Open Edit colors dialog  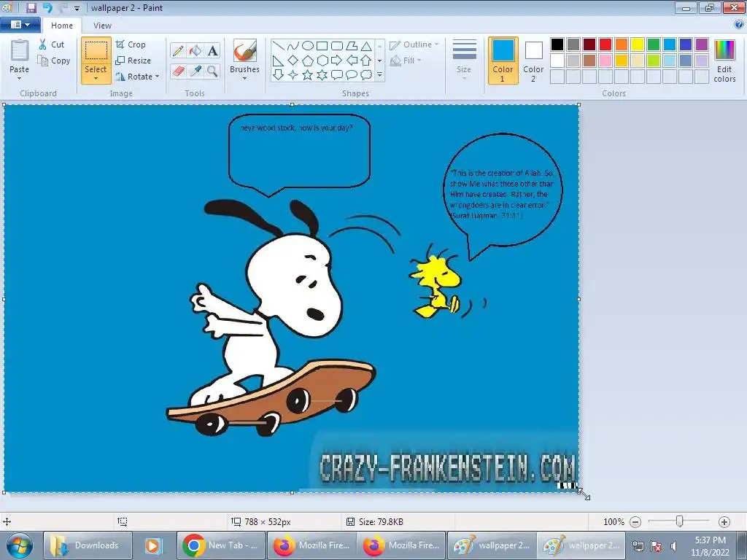[x=724, y=61]
